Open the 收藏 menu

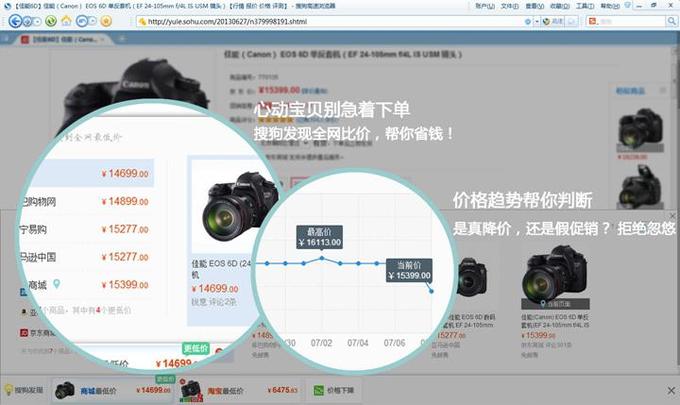tap(559, 6)
